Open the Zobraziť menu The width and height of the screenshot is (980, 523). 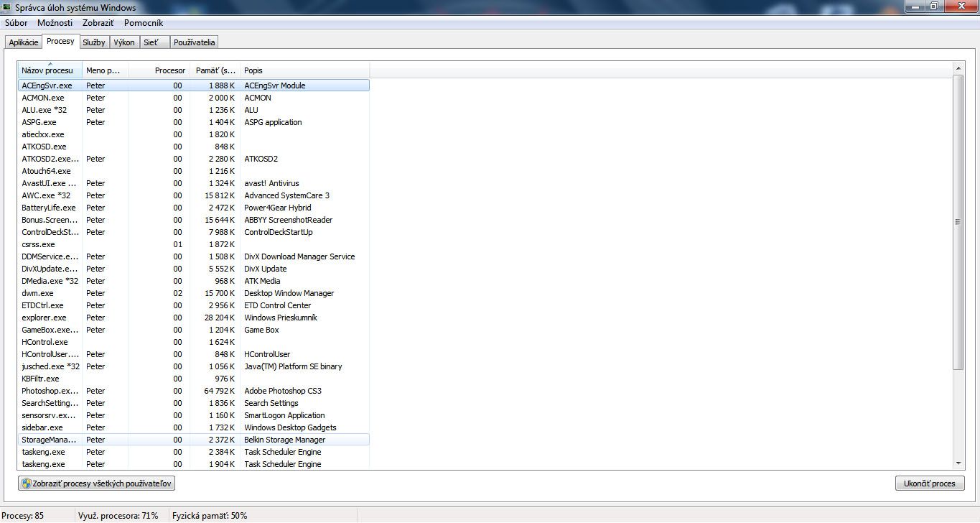98,23
